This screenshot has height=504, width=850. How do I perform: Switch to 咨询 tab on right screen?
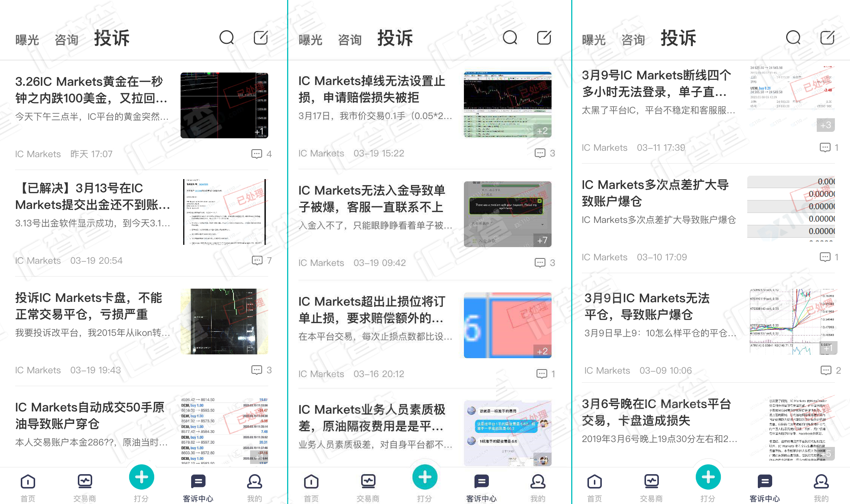click(633, 40)
